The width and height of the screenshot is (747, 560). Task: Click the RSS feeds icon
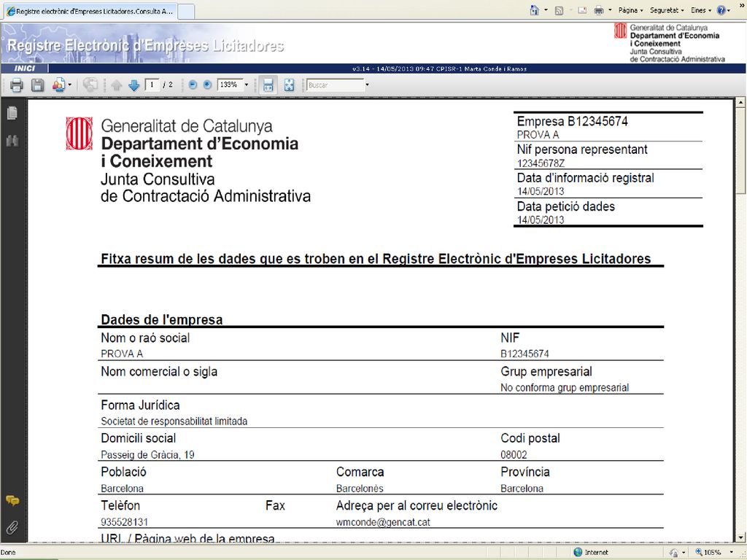point(560,10)
